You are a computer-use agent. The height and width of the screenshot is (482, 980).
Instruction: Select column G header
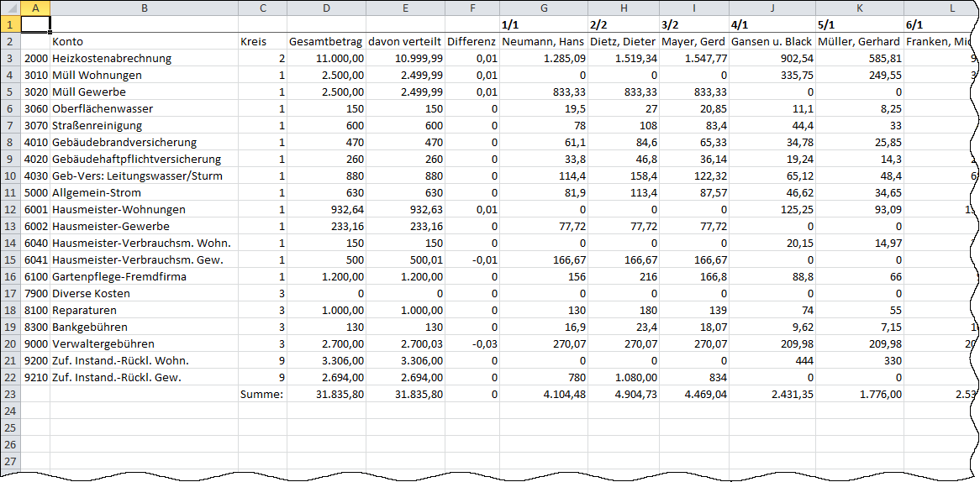click(544, 8)
